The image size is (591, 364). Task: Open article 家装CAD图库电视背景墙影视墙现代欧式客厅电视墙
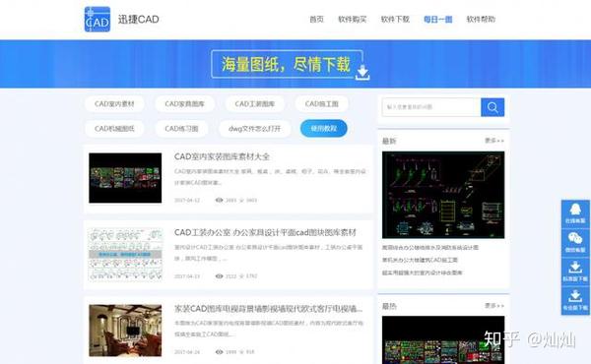268,309
